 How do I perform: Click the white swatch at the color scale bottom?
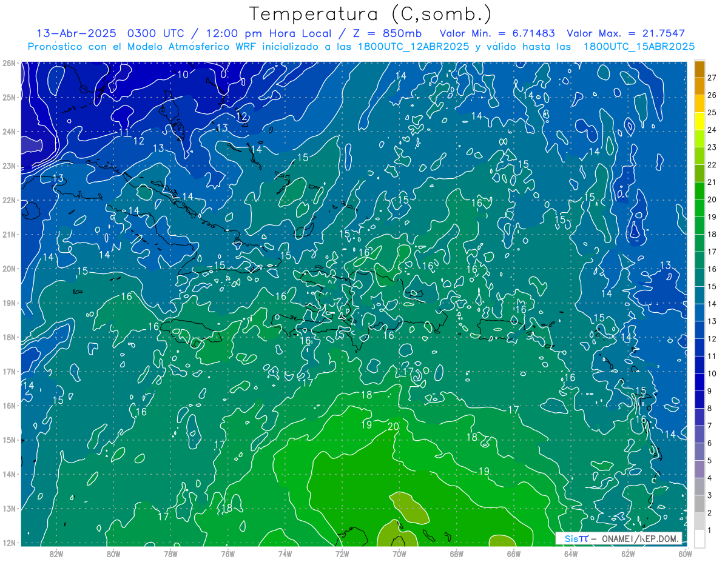click(700, 538)
